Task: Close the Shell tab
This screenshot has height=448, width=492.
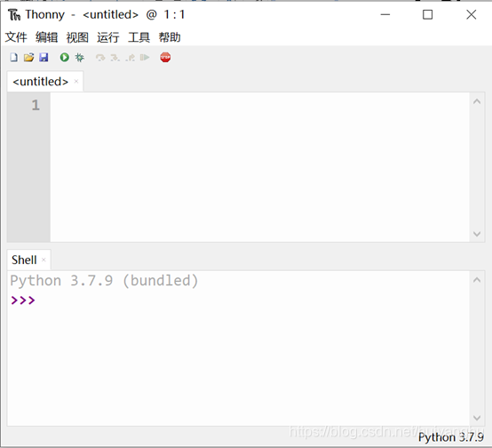Action: (44, 260)
